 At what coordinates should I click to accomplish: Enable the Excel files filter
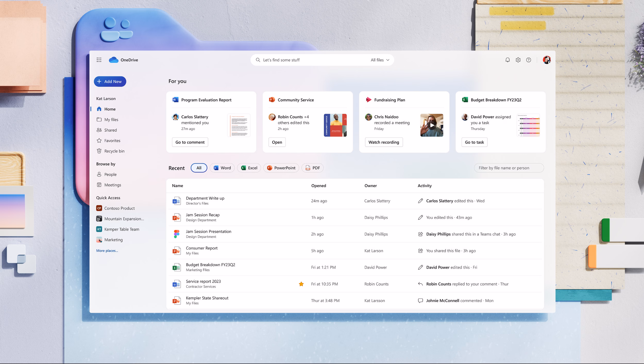pyautogui.click(x=249, y=168)
